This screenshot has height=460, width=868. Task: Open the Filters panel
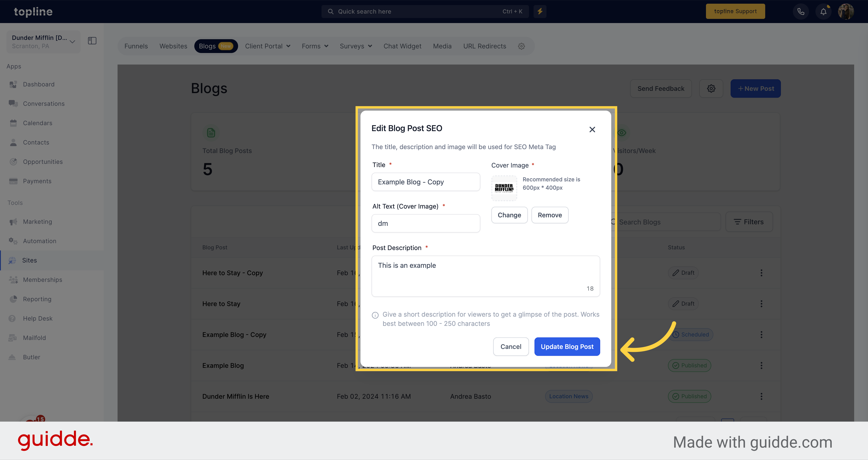tap(749, 222)
